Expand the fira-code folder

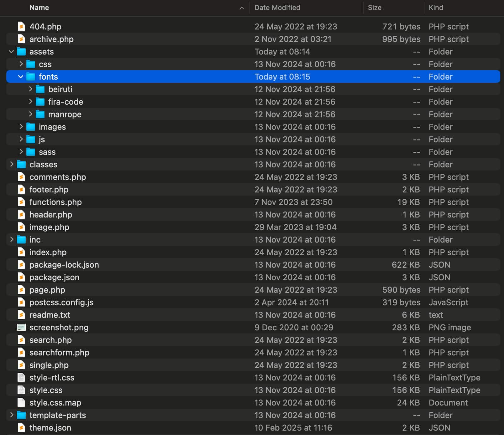coord(30,102)
